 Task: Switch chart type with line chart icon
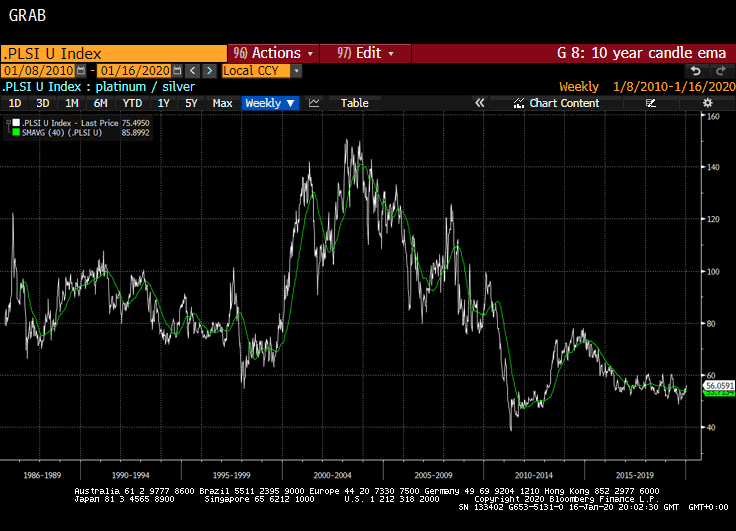(x=314, y=103)
